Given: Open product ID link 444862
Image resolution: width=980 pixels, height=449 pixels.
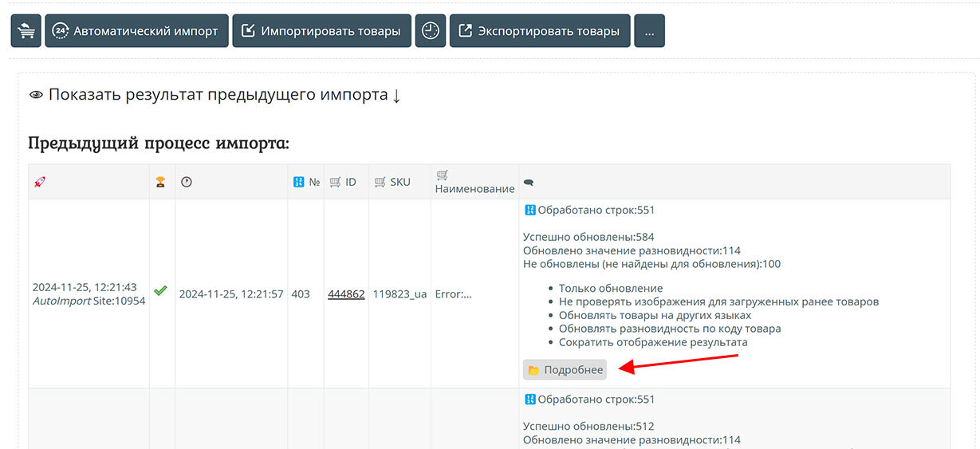Looking at the screenshot, I should (346, 293).
